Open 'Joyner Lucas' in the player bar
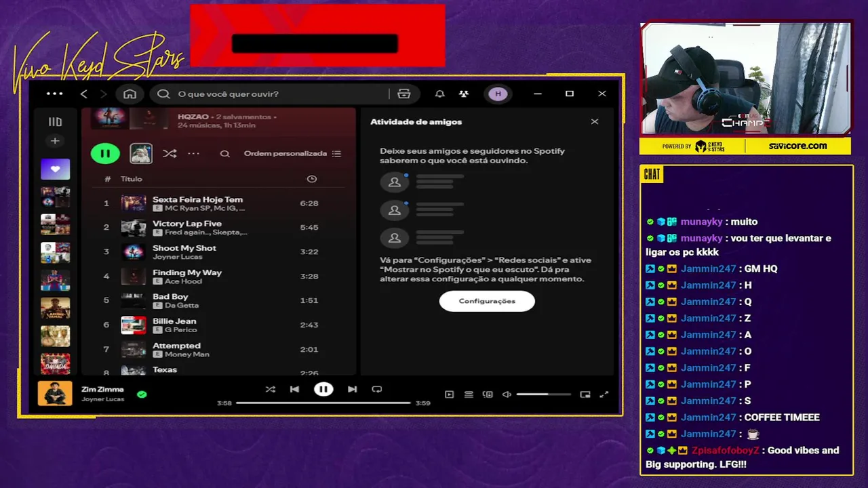The width and height of the screenshot is (868, 488). tap(102, 399)
